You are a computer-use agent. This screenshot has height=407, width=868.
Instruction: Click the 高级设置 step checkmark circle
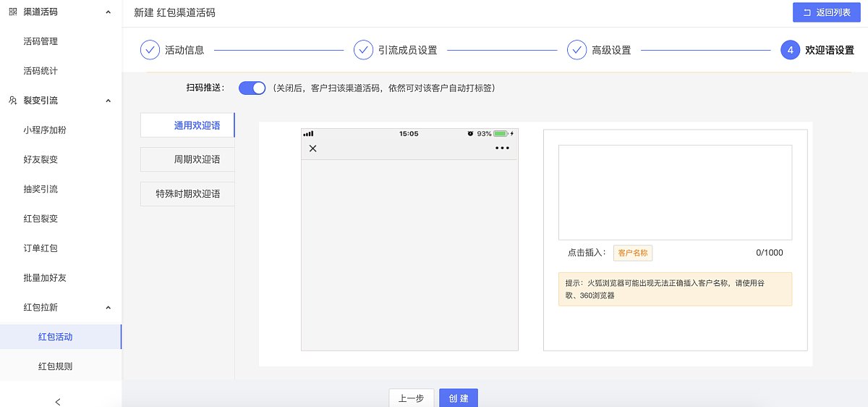(x=576, y=50)
